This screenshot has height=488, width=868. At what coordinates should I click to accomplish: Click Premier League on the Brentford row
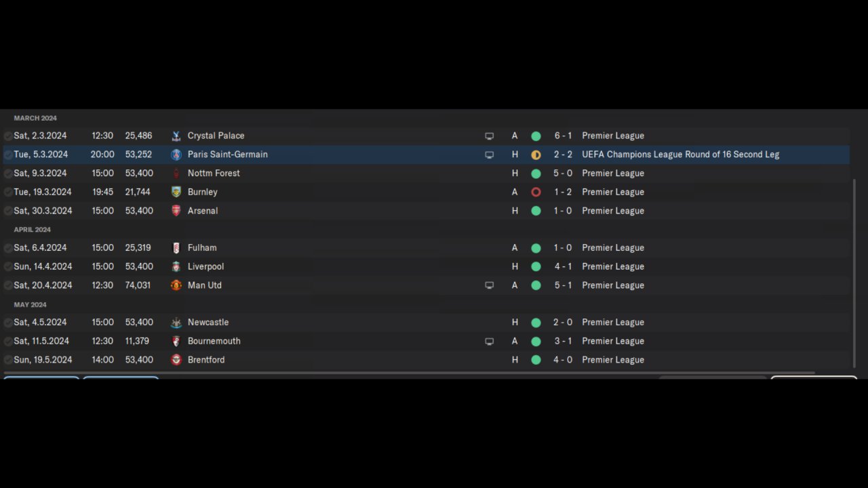click(x=613, y=360)
